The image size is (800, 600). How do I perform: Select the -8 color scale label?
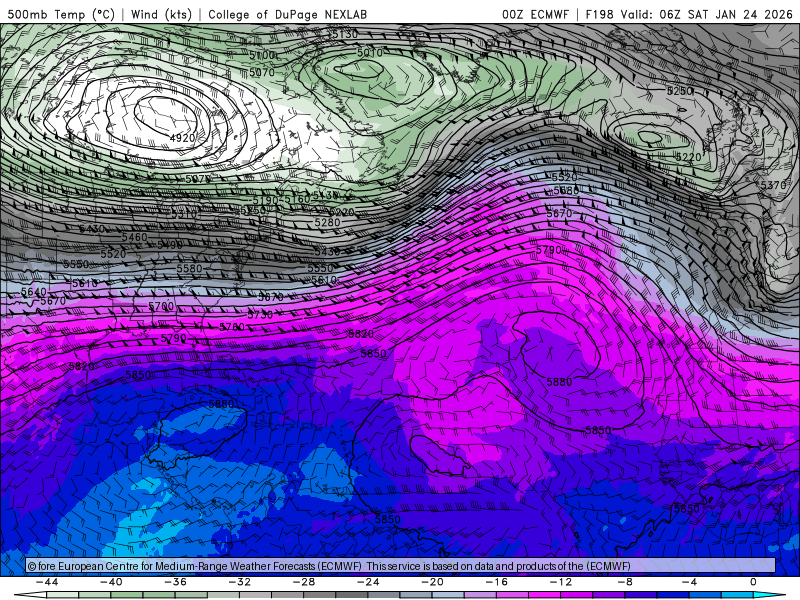pos(625,582)
